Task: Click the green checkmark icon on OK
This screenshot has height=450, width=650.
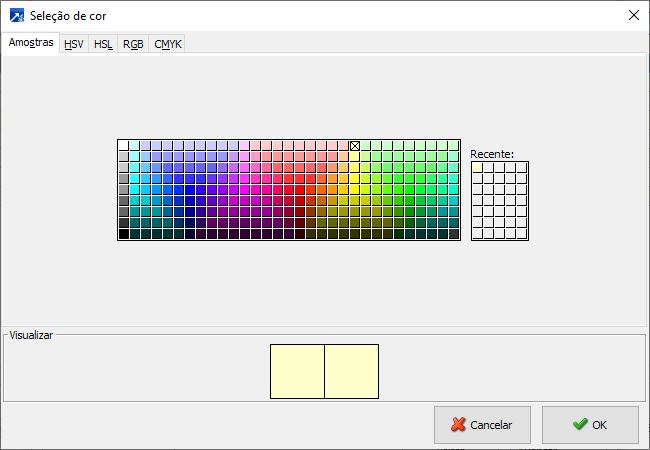Action: (580, 425)
